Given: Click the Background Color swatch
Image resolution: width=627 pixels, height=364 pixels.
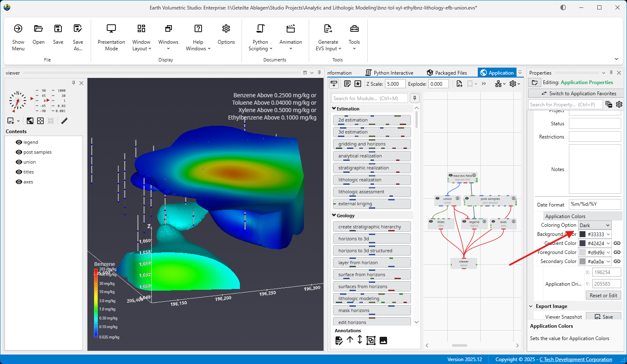Looking at the screenshot, I should click(582, 234).
